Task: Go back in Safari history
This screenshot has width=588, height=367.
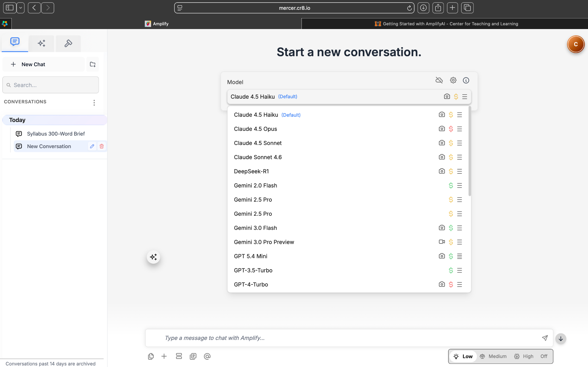Action: pos(34,8)
